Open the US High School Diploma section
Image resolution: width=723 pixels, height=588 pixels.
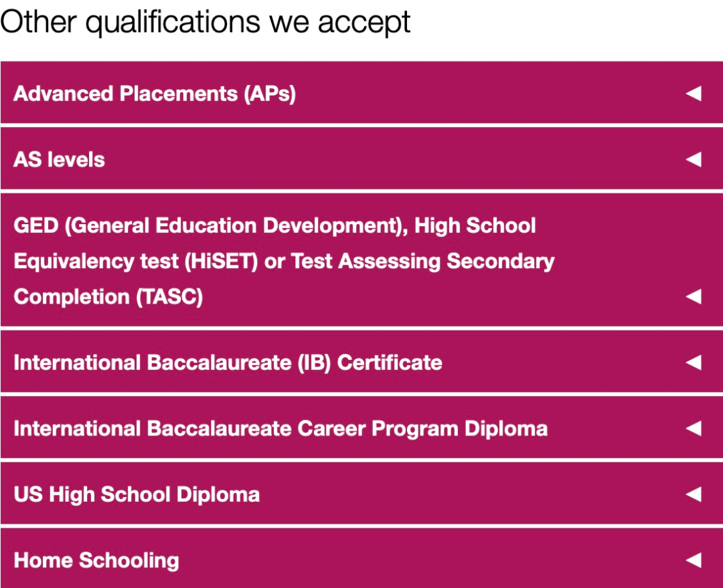[361, 494]
